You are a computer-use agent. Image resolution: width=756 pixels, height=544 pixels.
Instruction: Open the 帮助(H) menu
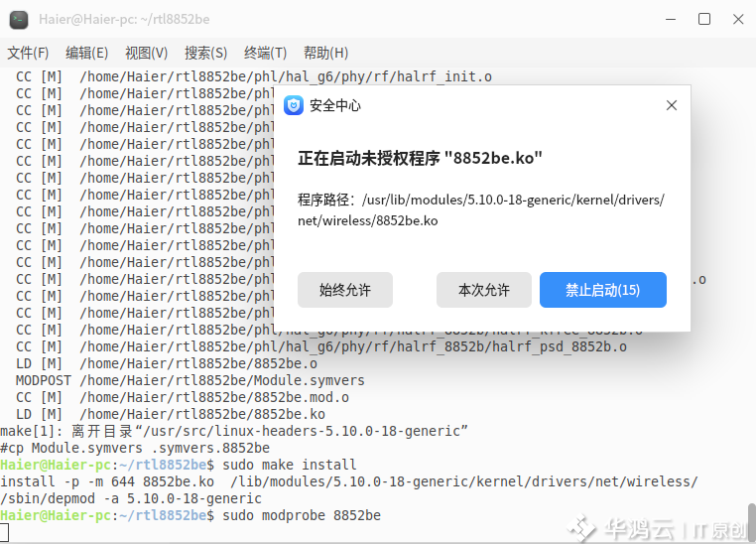(325, 53)
